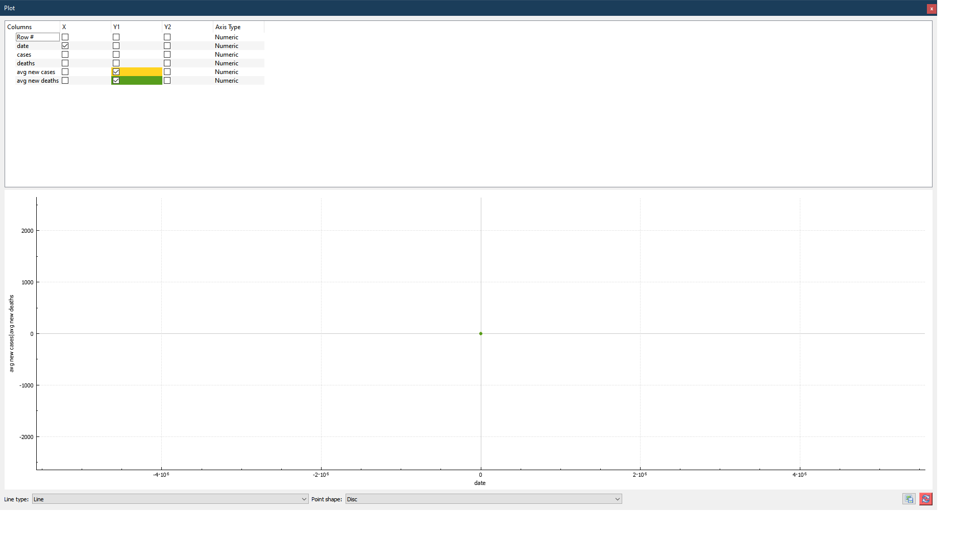This screenshot has height=536, width=980.
Task: Check the Y1 checkbox for deaths
Action: point(116,63)
